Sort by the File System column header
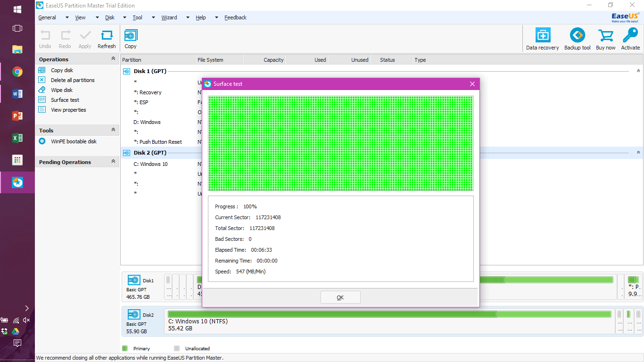The width and height of the screenshot is (644, 362). tap(219, 60)
